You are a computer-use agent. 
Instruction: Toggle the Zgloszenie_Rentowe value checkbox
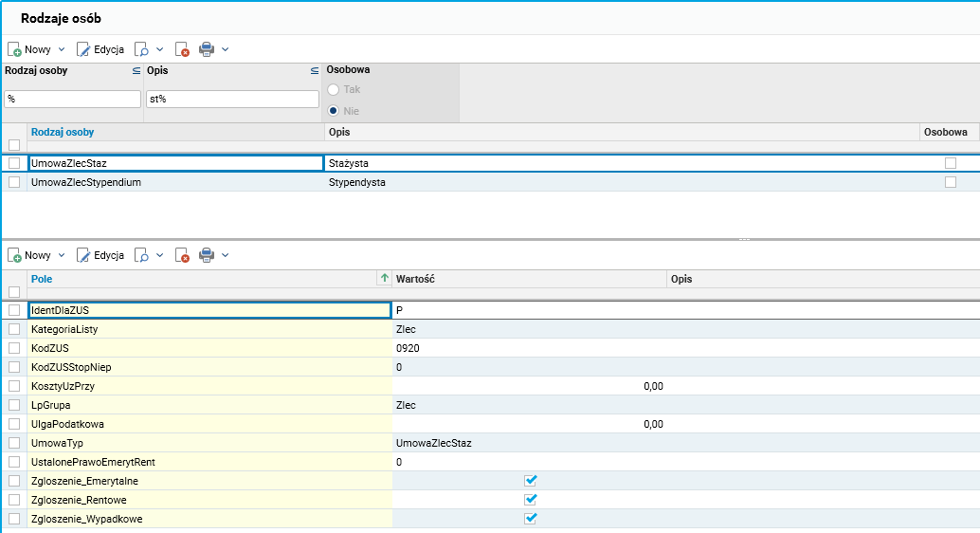[531, 500]
